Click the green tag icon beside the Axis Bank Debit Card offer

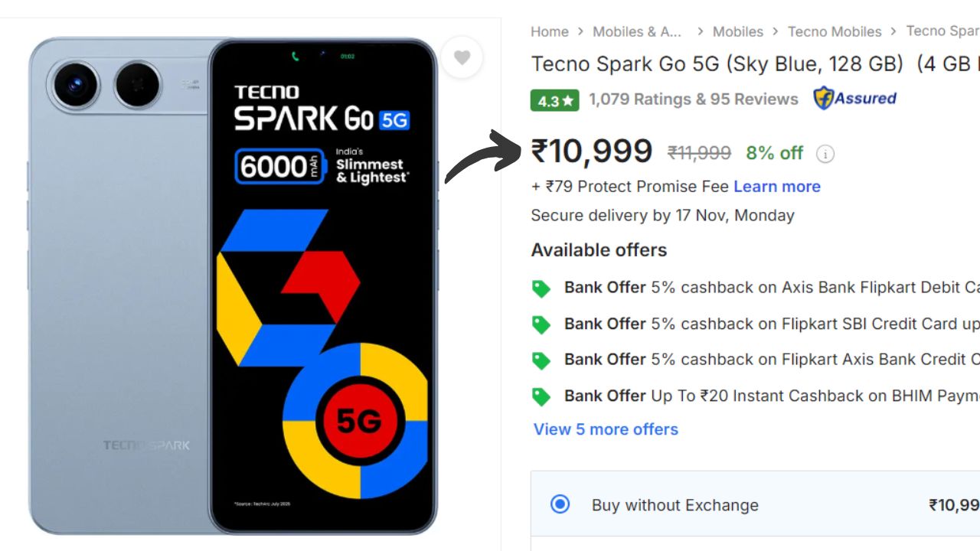click(541, 289)
